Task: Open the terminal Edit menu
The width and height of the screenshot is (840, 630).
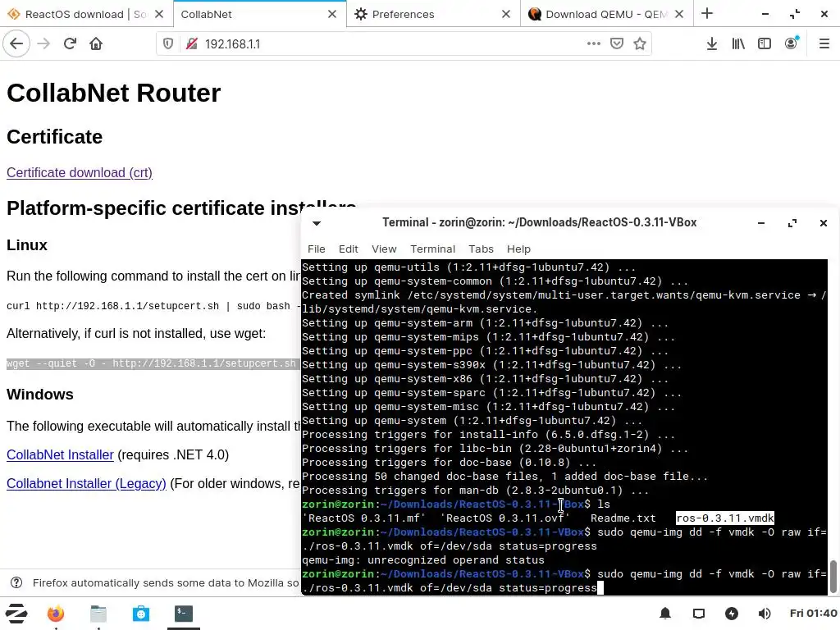Action: 348,249
